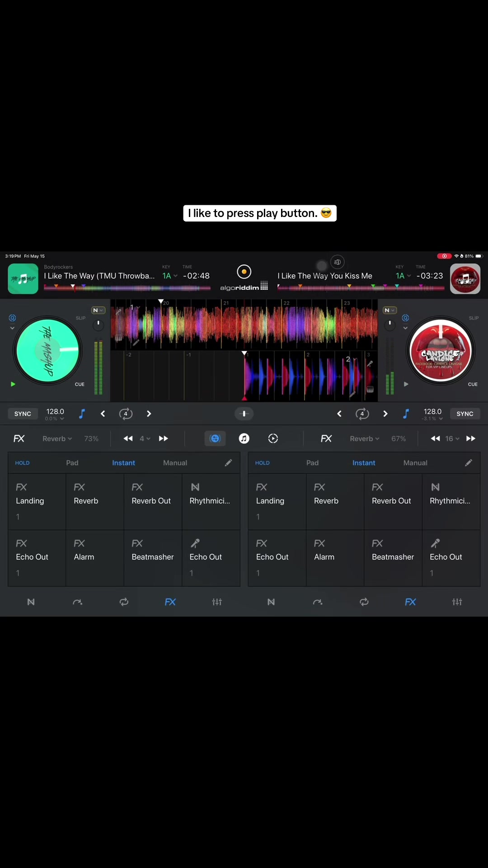
Task: Skip backward on the right deck
Action: [435, 439]
